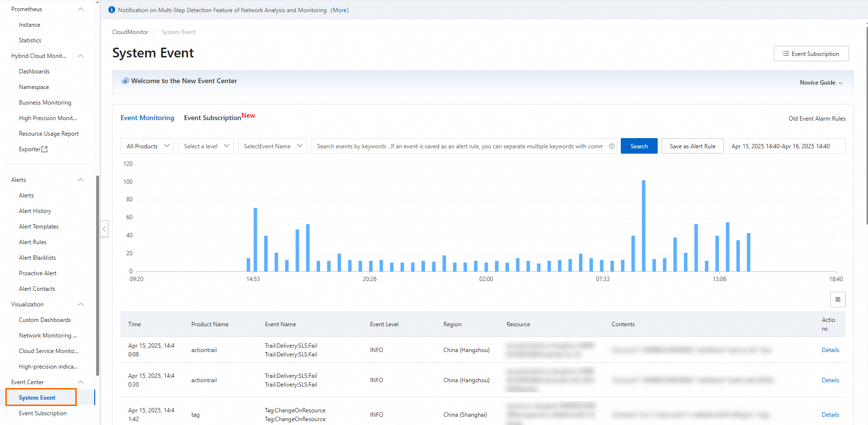868x425 pixels.
Task: Collapse the Visualization sidebar group
Action: pyautogui.click(x=81, y=304)
